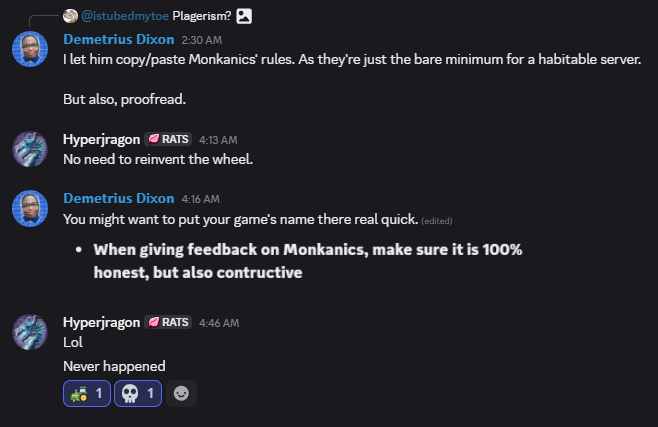Screen dimensions: 658x427
Task: Click the 2:30 AM message timestamp
Action: [203, 41]
